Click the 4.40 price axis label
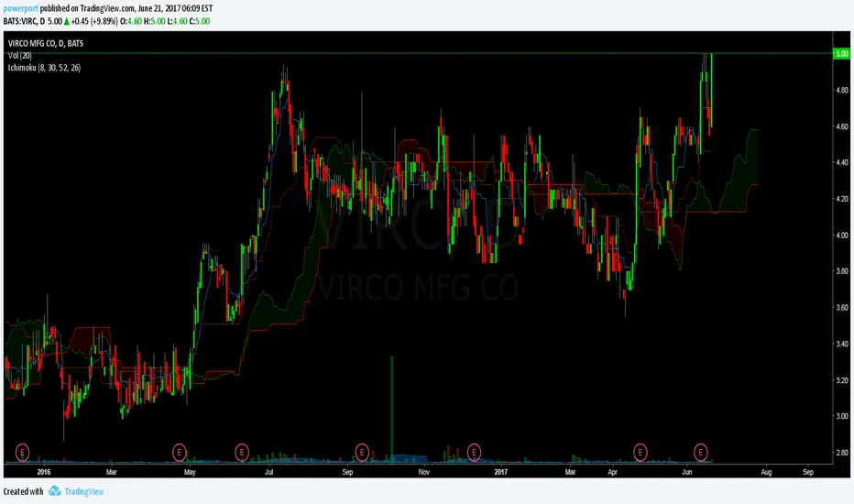This screenshot has height=504, width=854. click(841, 162)
